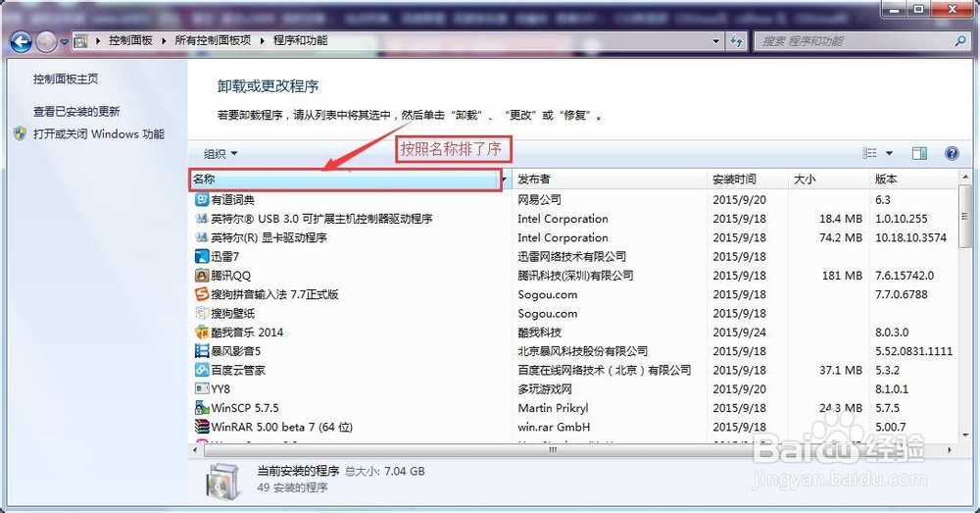This screenshot has height=513, width=980.
Task: Select the 百度云管家 program name
Action: pyautogui.click(x=238, y=370)
